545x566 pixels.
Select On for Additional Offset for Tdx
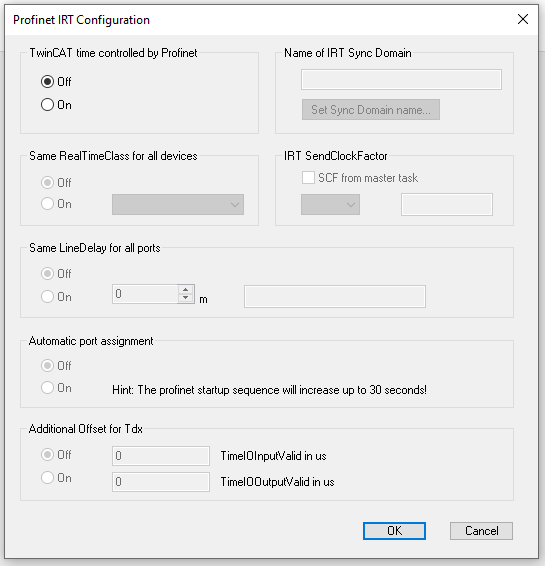[56, 478]
